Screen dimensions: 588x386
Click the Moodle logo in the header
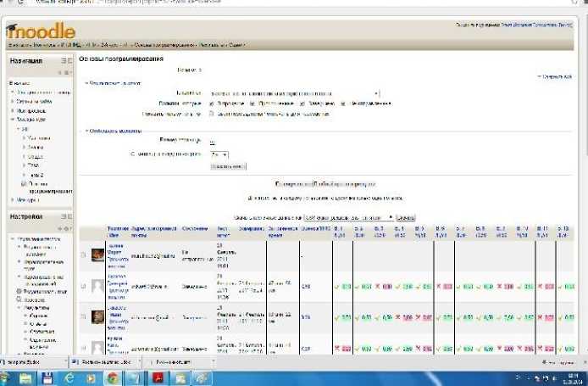click(41, 31)
